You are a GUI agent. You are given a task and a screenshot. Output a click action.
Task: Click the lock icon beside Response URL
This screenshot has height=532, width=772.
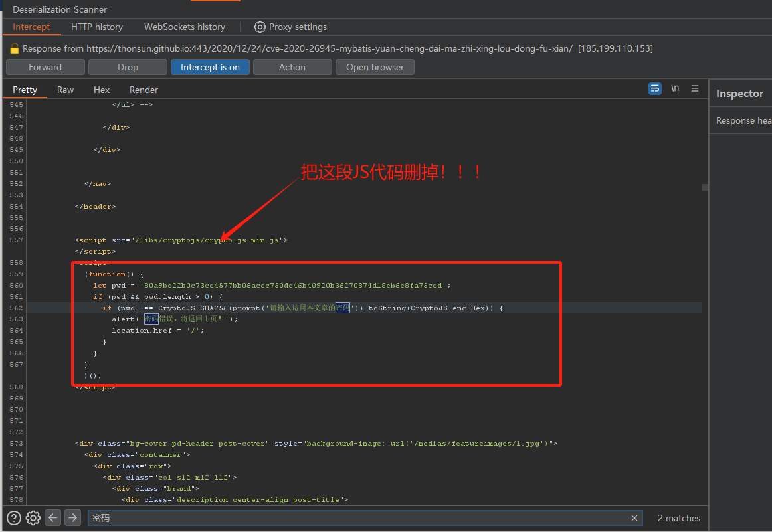tap(14, 48)
